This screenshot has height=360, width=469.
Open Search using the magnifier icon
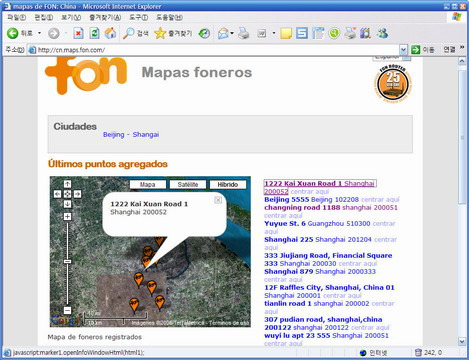[128, 33]
